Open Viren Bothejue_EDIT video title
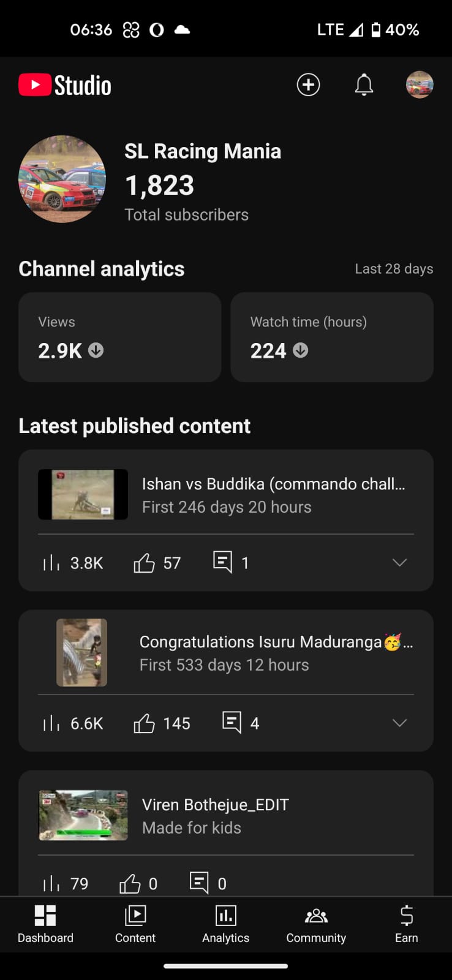452x980 pixels. click(216, 805)
